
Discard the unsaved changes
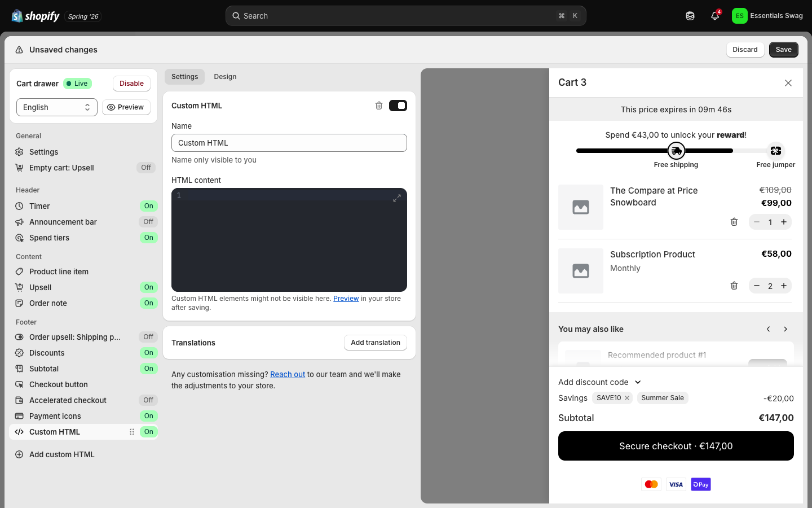tap(745, 50)
